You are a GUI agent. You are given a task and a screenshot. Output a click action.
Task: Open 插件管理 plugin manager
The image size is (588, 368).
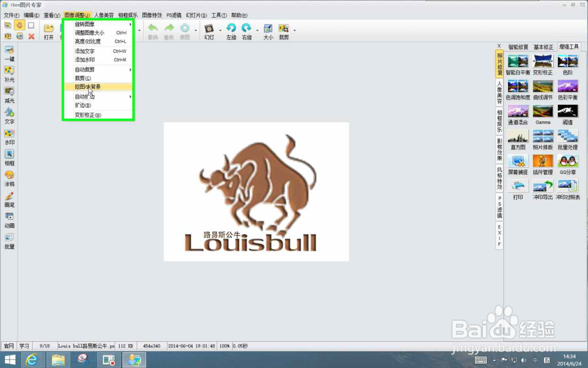(543, 164)
